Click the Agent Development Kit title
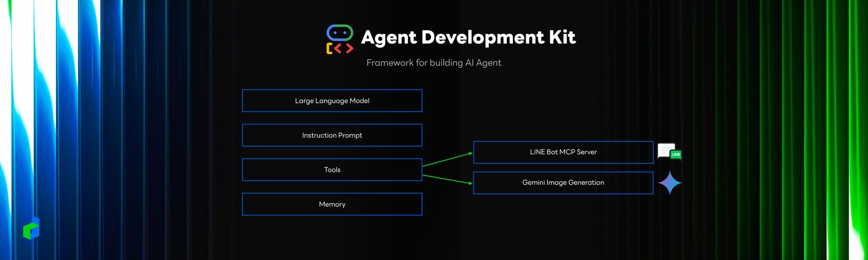 (x=468, y=38)
